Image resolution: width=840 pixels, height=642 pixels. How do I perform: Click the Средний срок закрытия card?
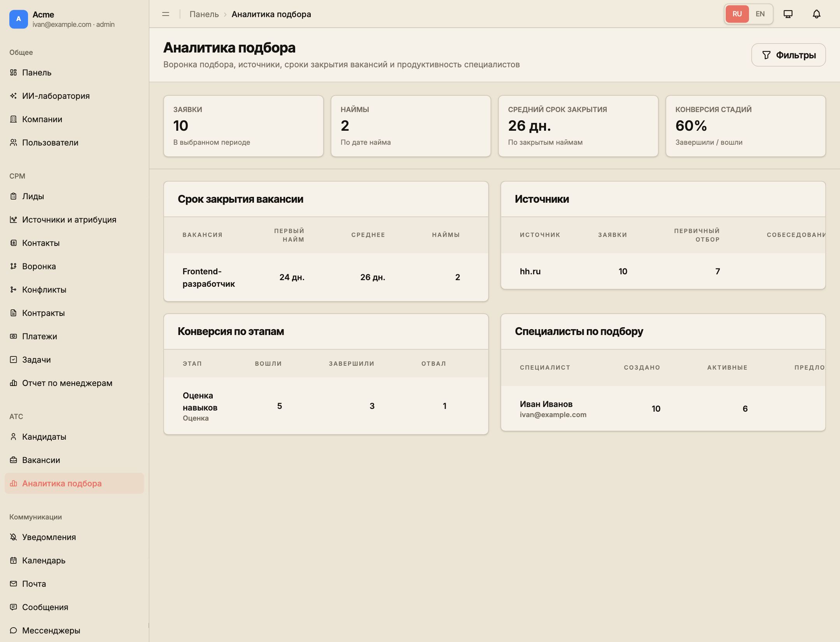(x=578, y=126)
